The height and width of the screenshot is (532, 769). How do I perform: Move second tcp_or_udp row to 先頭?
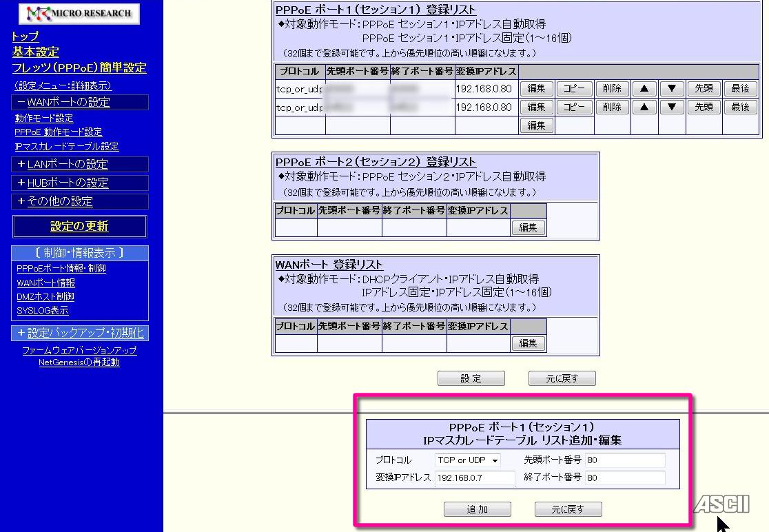[x=704, y=107]
